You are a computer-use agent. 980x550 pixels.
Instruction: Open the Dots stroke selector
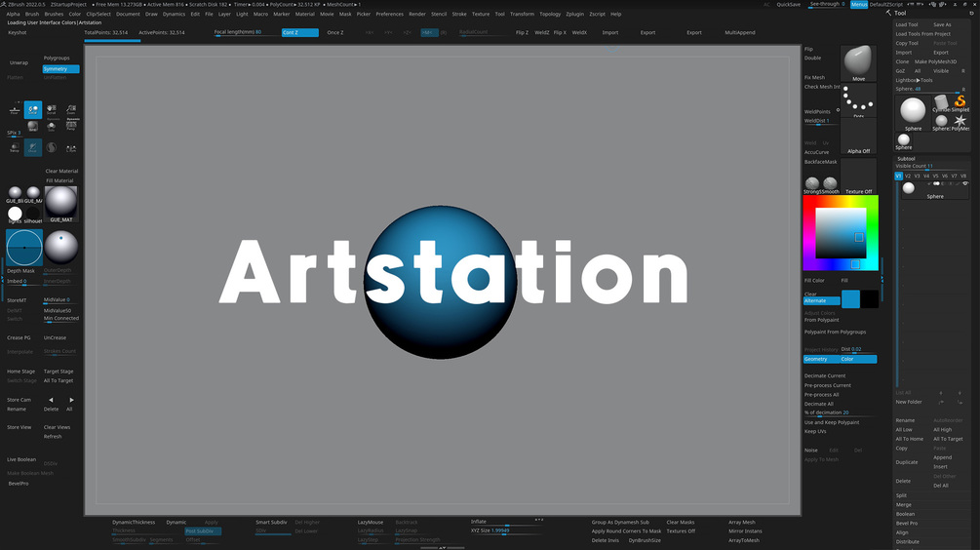pyautogui.click(x=858, y=100)
